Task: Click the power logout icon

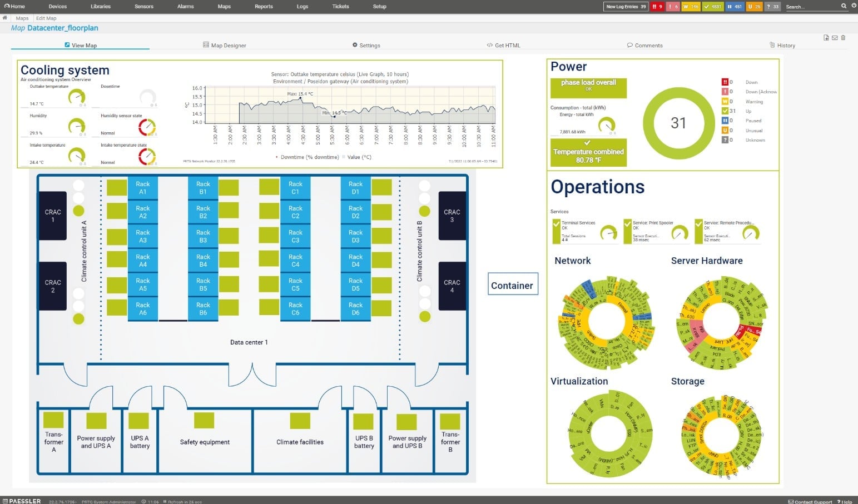Action: 854,6
